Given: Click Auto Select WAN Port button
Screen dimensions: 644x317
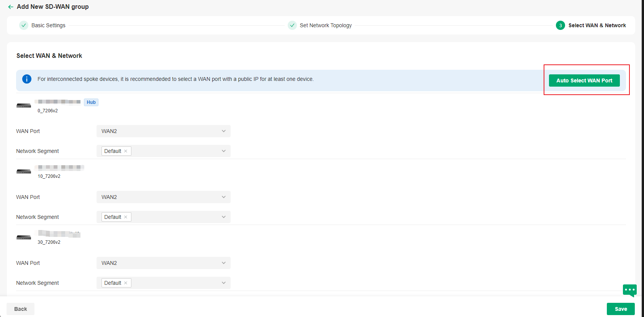Looking at the screenshot, I should (584, 80).
